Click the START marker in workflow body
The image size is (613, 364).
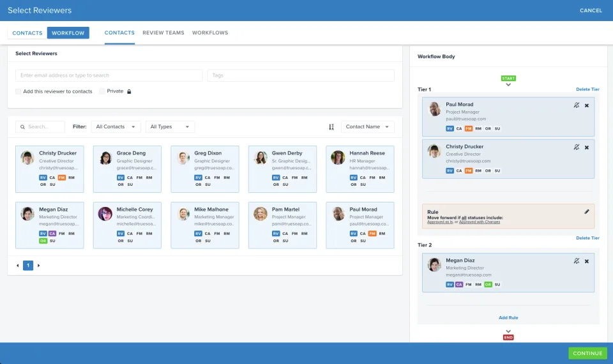(x=508, y=78)
